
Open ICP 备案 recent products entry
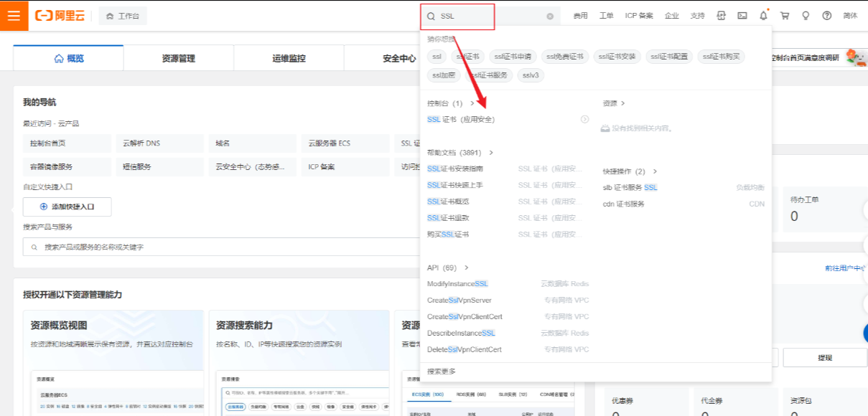pos(345,167)
